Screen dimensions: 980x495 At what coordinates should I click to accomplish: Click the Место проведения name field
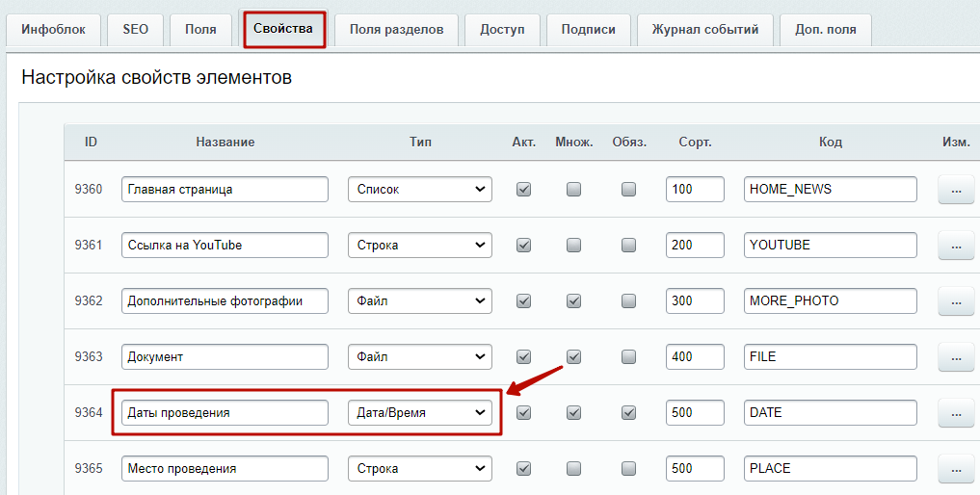(225, 469)
